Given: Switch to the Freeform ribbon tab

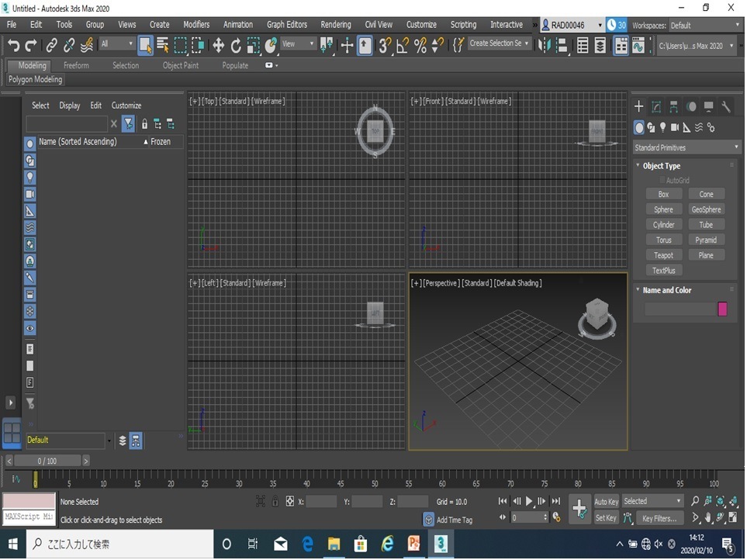Looking at the screenshot, I should 76,65.
